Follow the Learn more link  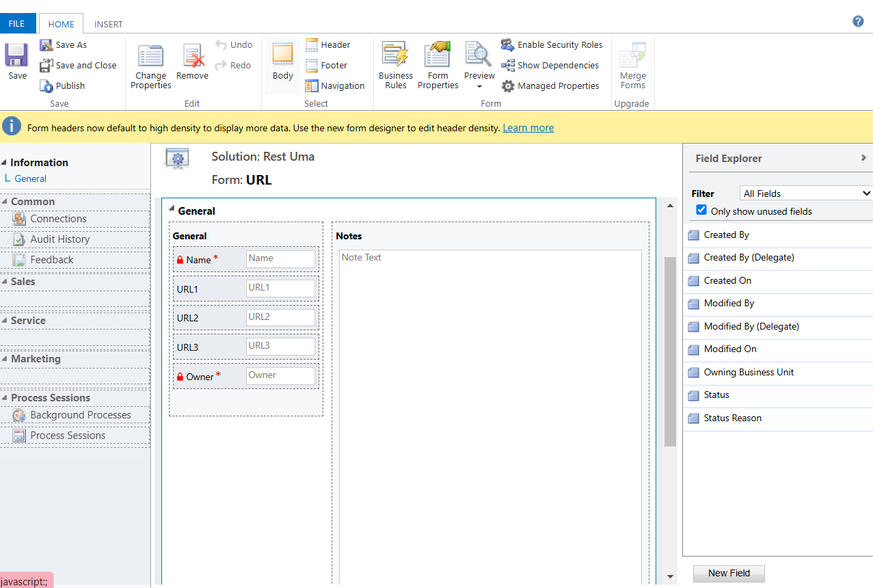pos(528,128)
